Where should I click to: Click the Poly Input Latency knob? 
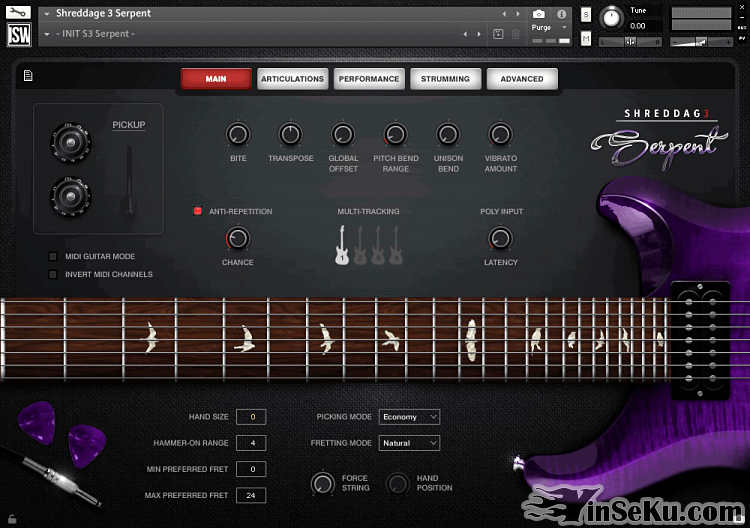500,239
